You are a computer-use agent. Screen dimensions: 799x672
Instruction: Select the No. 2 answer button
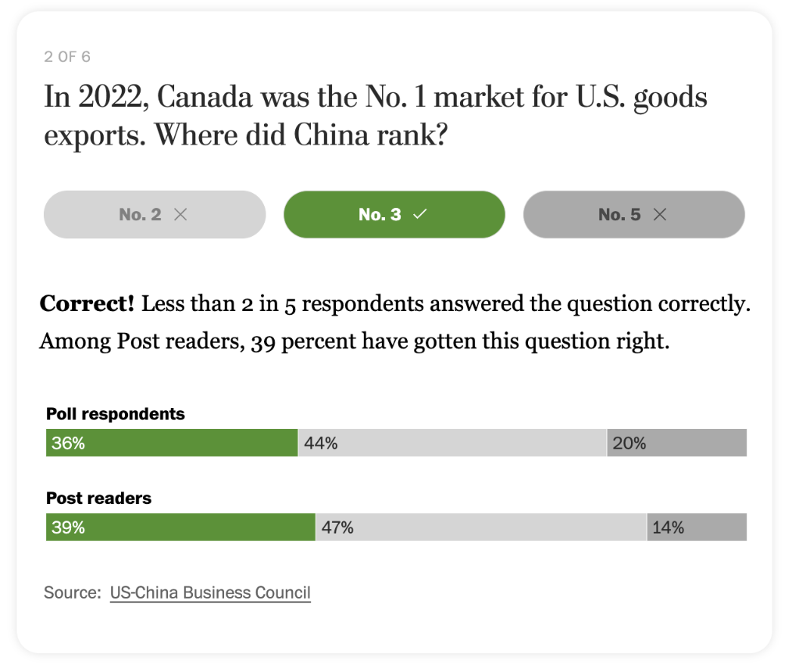[155, 215]
